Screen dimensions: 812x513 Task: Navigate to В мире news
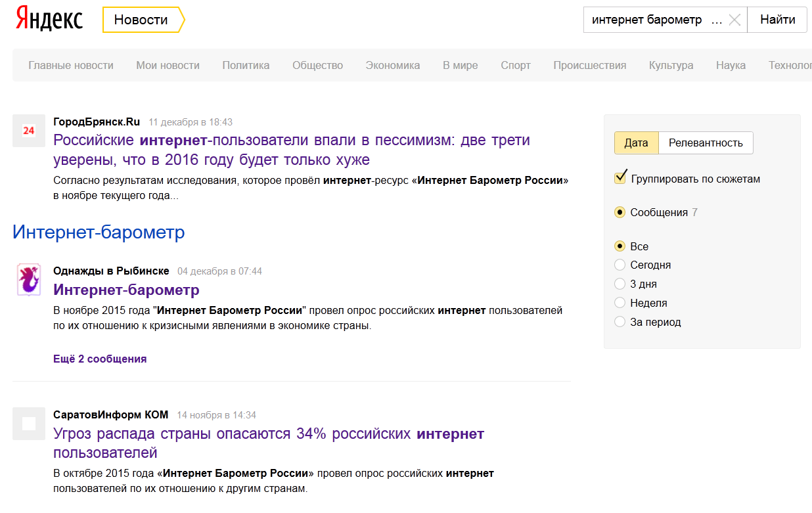click(461, 65)
